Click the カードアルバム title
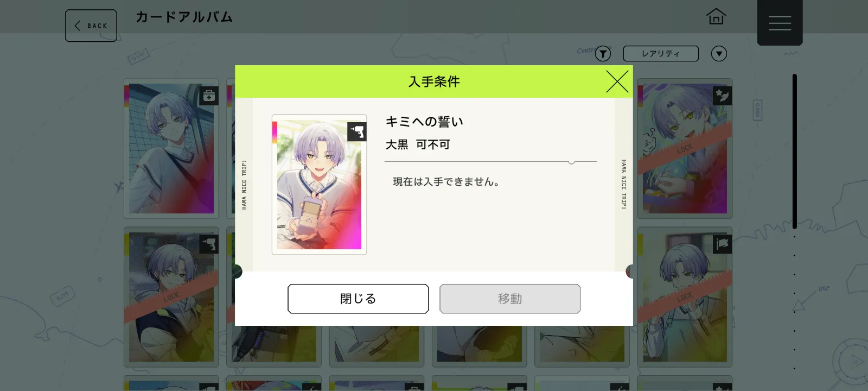This screenshot has width=868, height=391. [184, 17]
